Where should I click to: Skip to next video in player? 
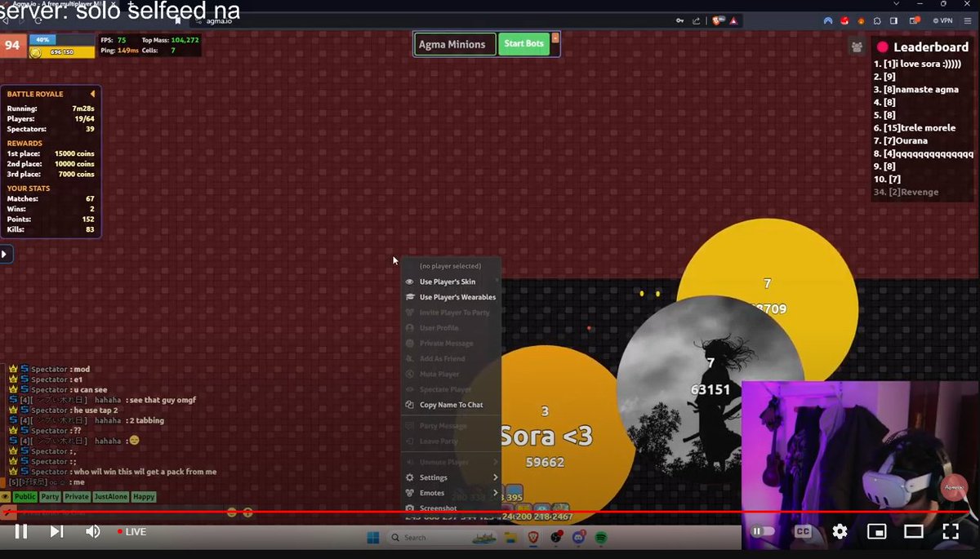56,531
